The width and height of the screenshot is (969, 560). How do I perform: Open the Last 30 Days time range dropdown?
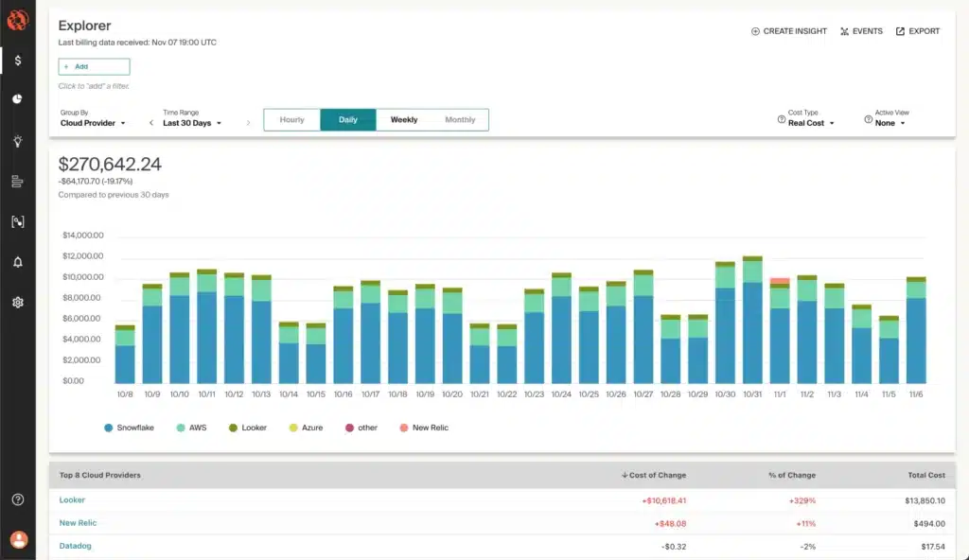[x=192, y=123]
